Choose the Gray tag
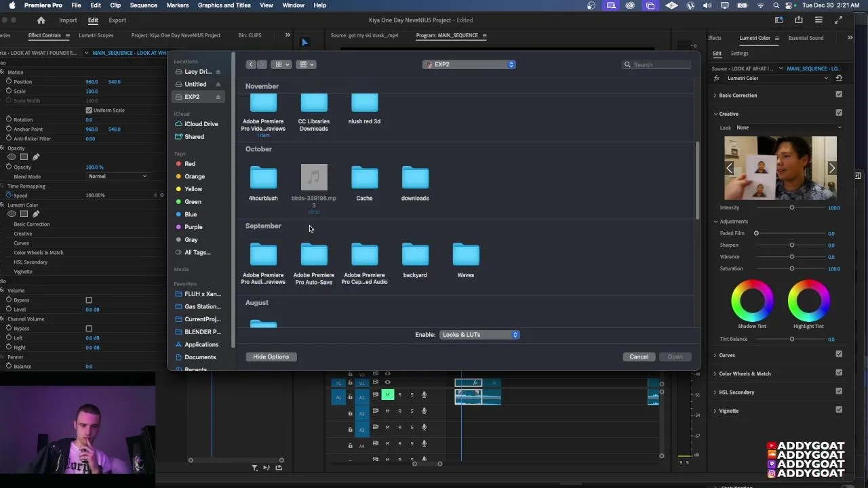Screen dimensions: 868x488 click(x=186, y=240)
